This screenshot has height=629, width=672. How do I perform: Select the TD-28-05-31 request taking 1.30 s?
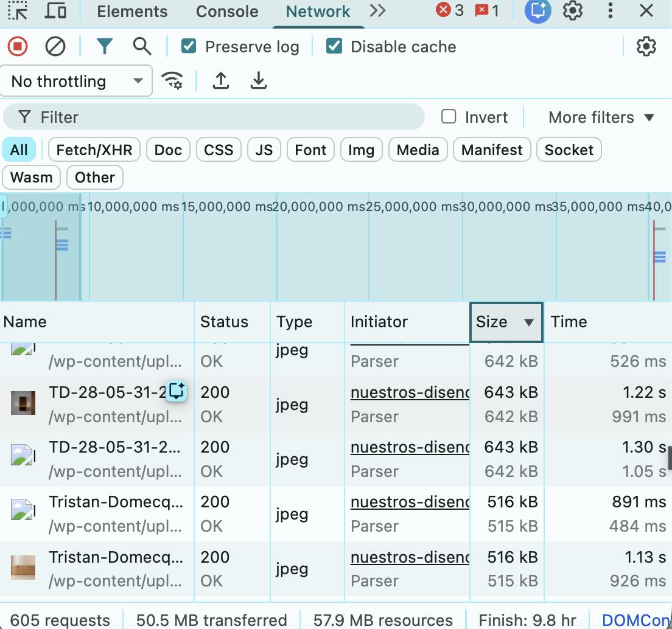pos(336,459)
